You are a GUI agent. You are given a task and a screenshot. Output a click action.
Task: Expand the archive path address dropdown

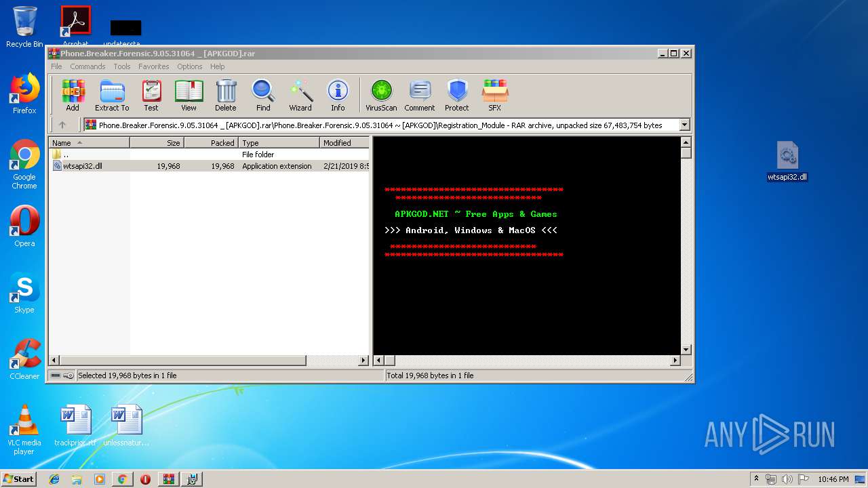pyautogui.click(x=684, y=125)
